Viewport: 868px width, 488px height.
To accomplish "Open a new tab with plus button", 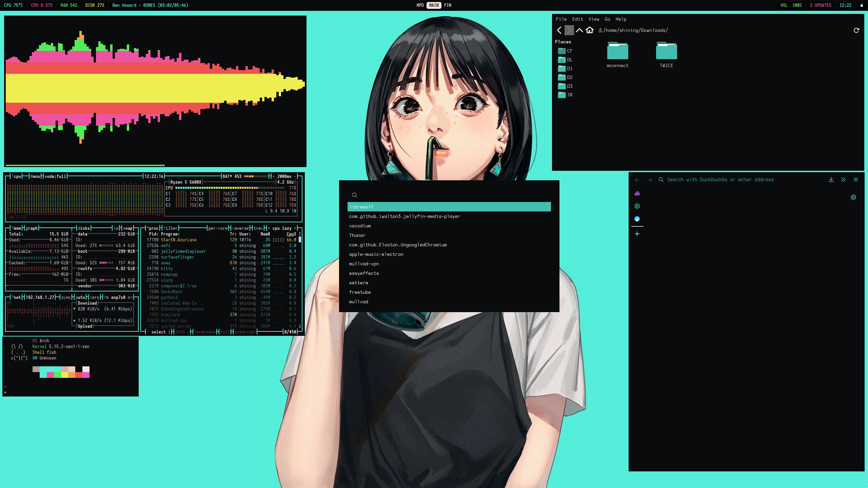I will [x=637, y=234].
